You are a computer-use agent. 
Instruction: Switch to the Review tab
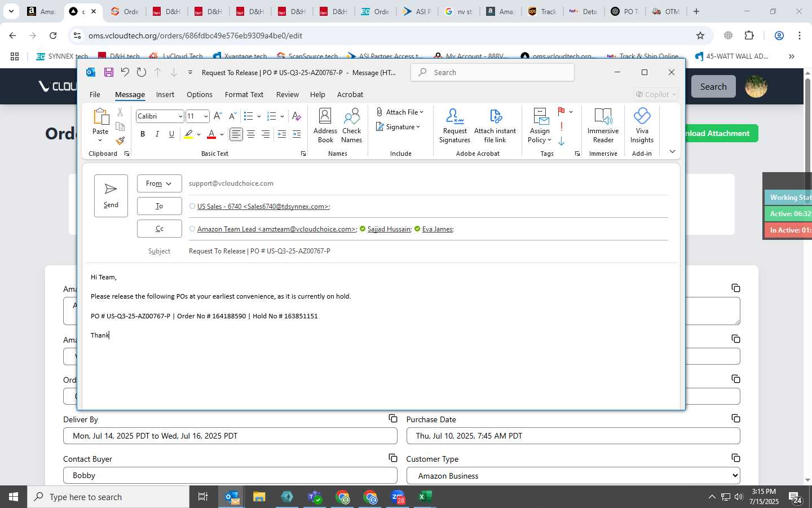pyautogui.click(x=288, y=94)
